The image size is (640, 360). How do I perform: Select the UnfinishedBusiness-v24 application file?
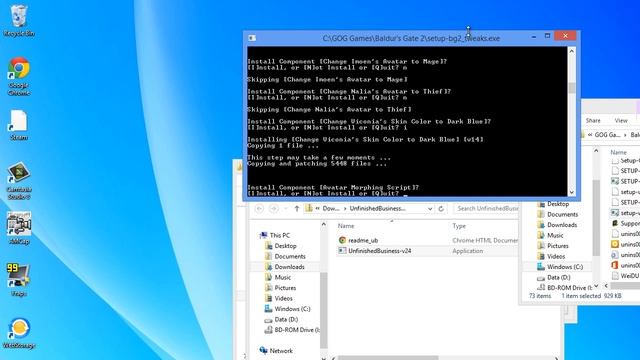tap(375, 251)
